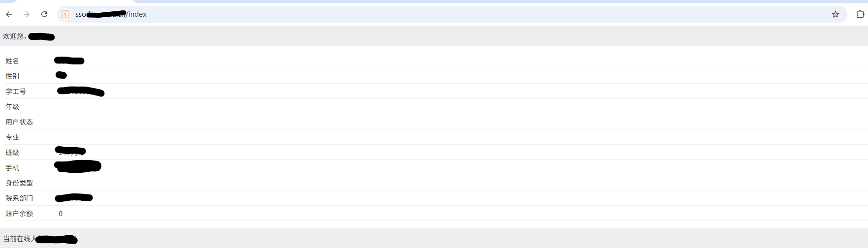Click the 姓名 row label
The height and width of the screenshot is (252, 868).
click(x=12, y=61)
